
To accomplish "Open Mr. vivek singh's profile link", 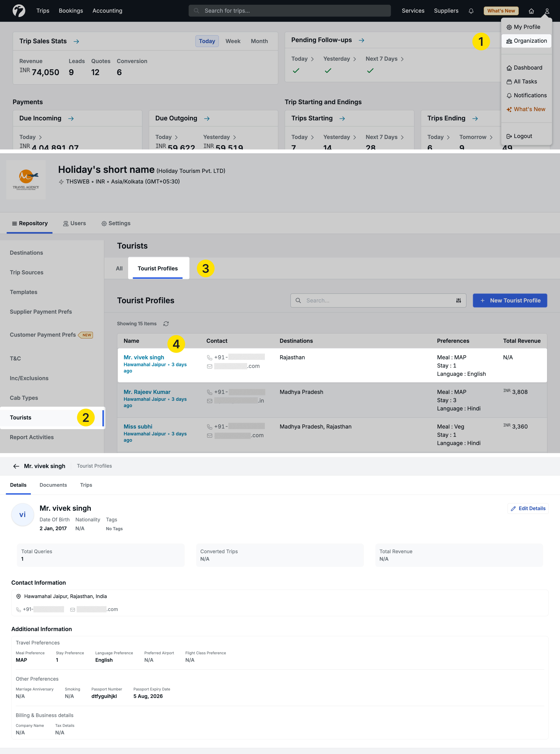I will [x=144, y=358].
